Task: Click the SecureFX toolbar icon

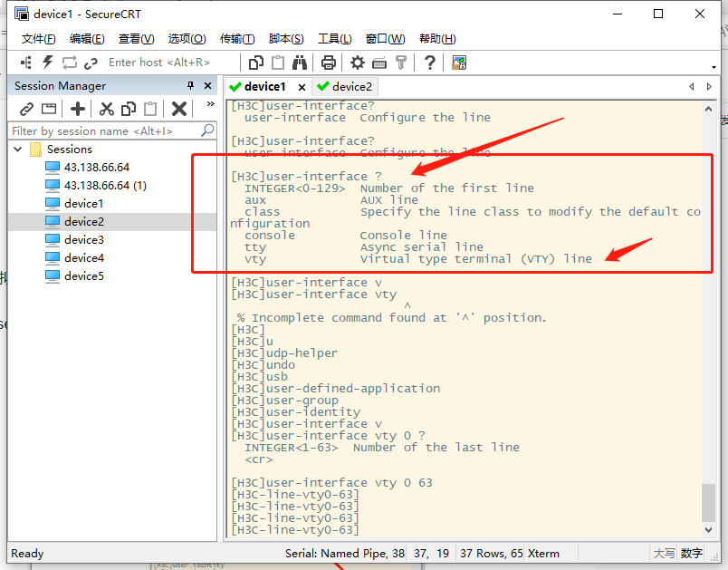Action: (x=459, y=63)
